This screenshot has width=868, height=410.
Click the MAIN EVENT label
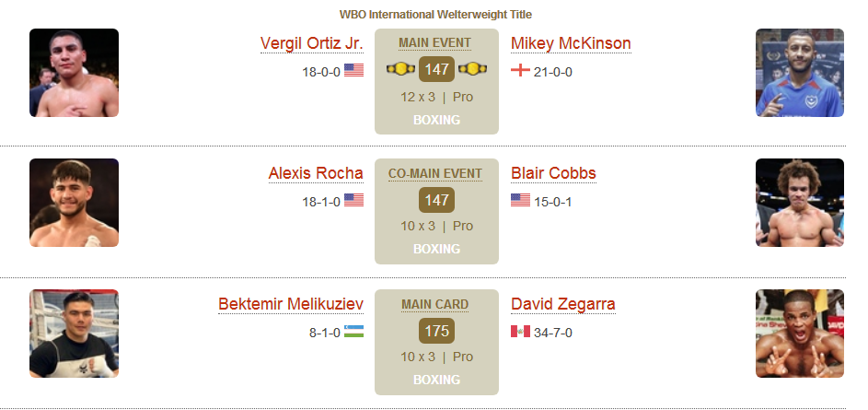click(435, 43)
